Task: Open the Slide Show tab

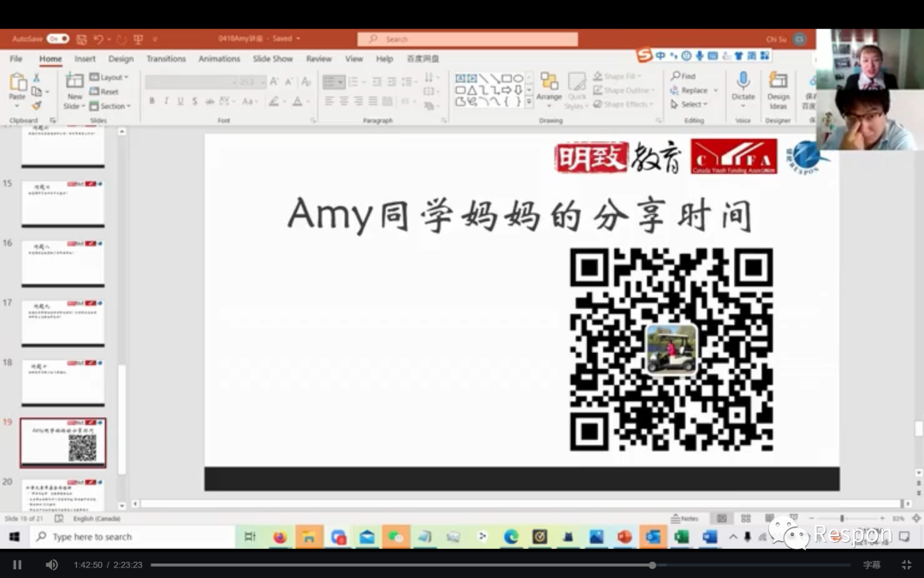Action: [x=273, y=58]
